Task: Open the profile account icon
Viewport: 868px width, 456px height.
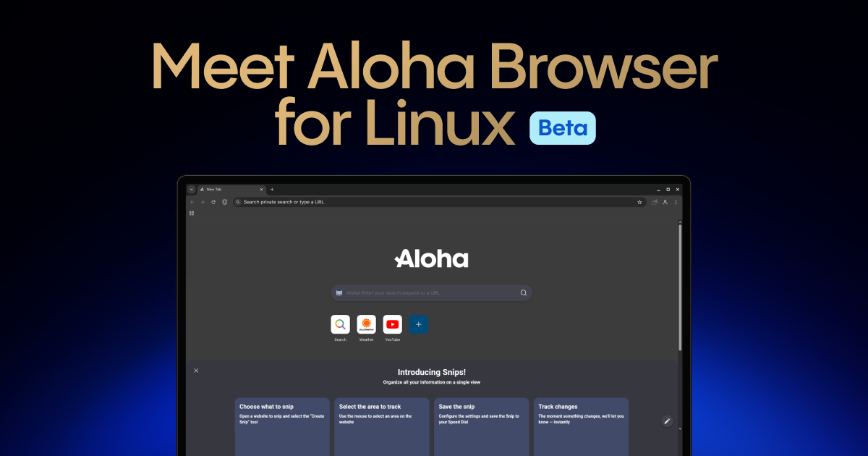Action: pyautogui.click(x=665, y=202)
